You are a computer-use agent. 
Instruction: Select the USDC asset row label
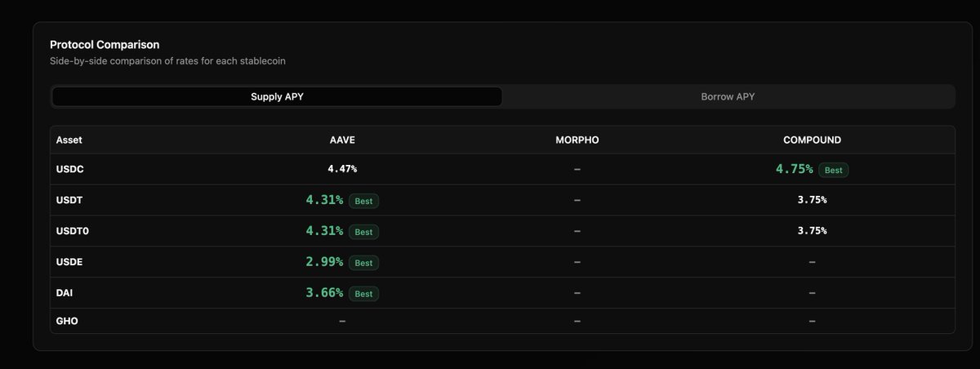coord(69,170)
